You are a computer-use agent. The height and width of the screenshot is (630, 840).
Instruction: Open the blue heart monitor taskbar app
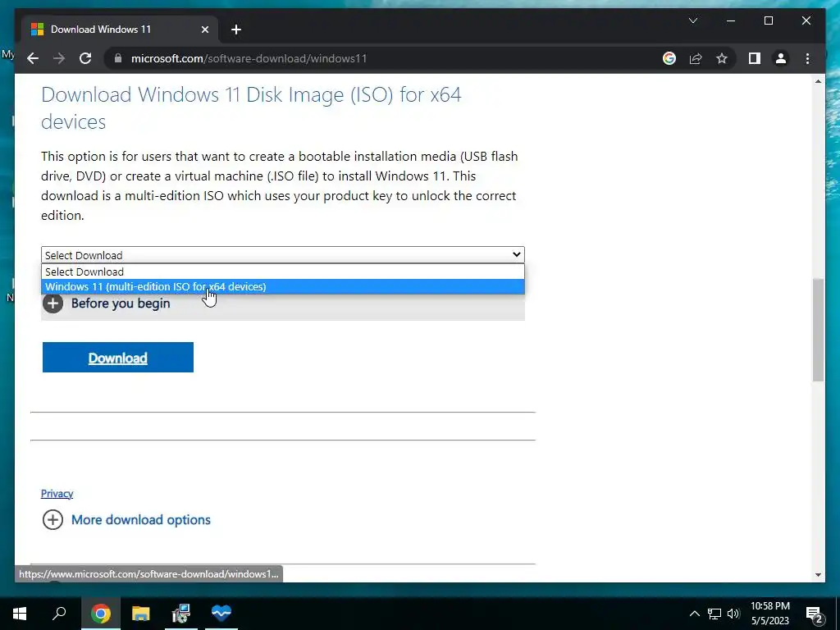click(x=221, y=614)
